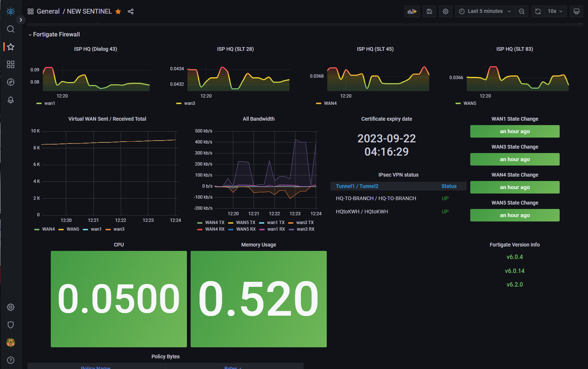Click the CPU panel title menu
588x369 pixels.
pyautogui.click(x=118, y=245)
